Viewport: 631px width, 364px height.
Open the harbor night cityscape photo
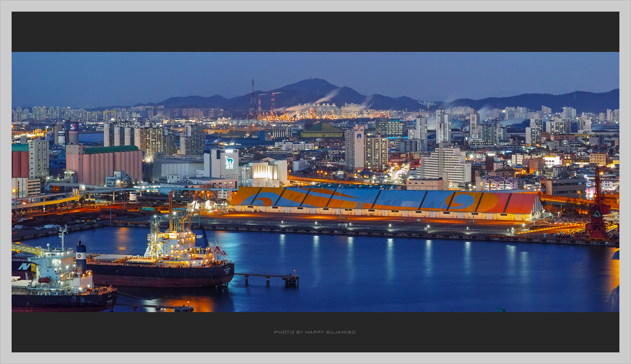315,182
